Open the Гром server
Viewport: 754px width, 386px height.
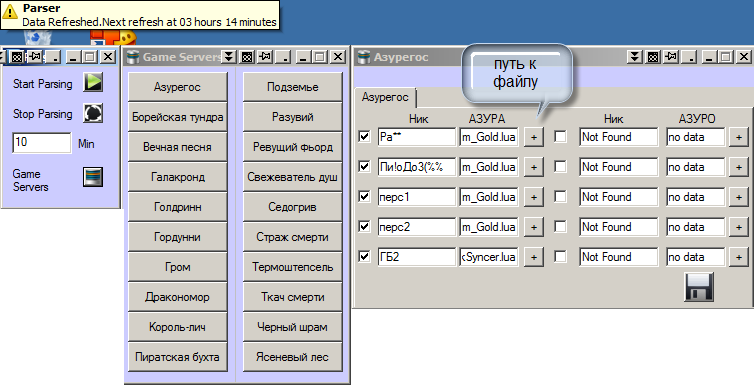coord(177,267)
